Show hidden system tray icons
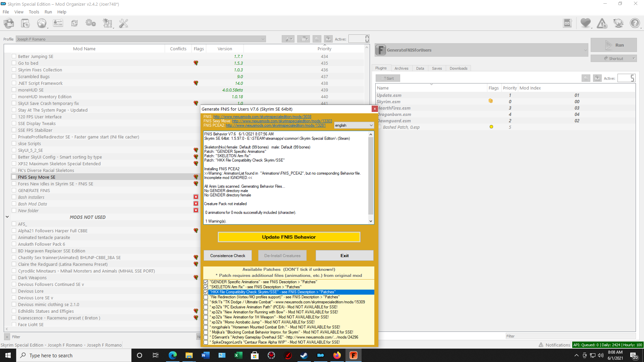644x362 pixels. 576,355
